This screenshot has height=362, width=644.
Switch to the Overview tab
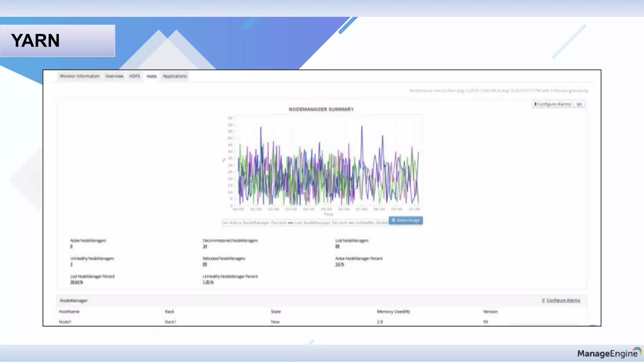pyautogui.click(x=114, y=76)
